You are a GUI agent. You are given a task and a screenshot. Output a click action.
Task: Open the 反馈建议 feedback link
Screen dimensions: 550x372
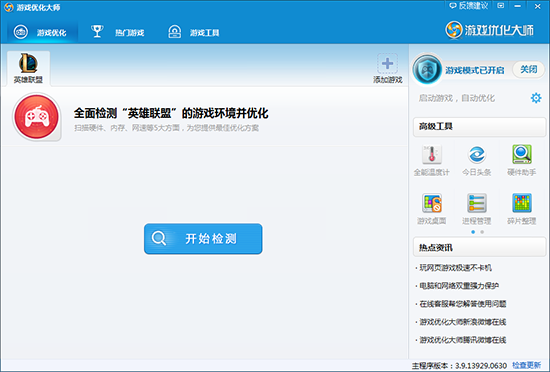[x=469, y=6]
